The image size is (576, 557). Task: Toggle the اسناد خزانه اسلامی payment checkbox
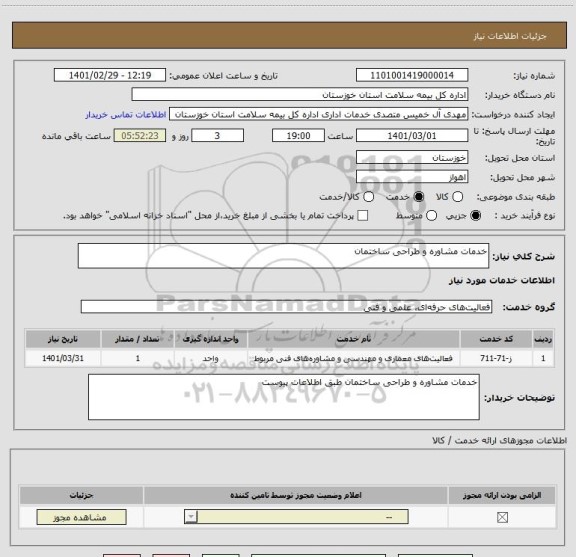coord(363,216)
